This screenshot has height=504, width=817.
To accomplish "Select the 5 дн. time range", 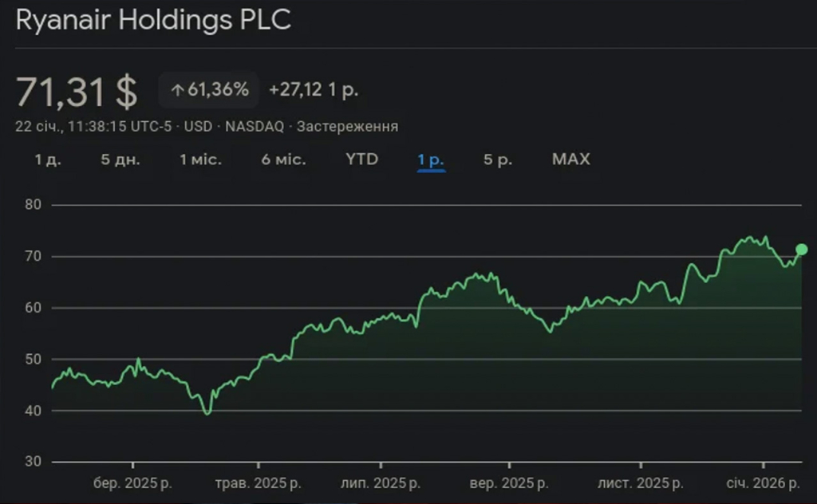I will [x=120, y=159].
